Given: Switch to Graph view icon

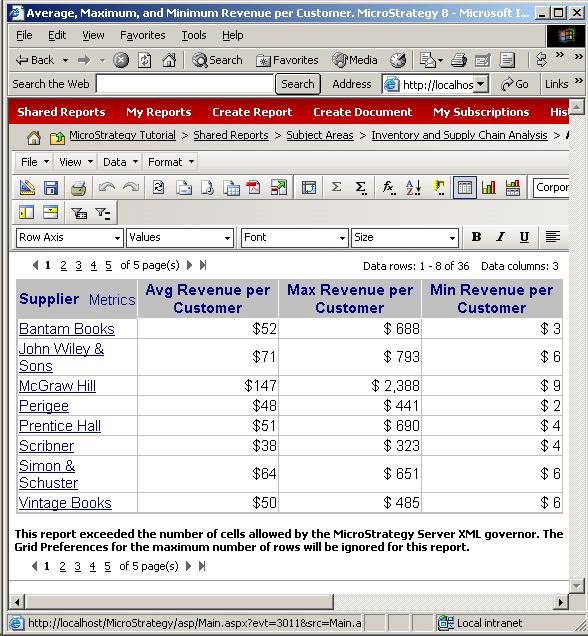Looking at the screenshot, I should 488,187.
